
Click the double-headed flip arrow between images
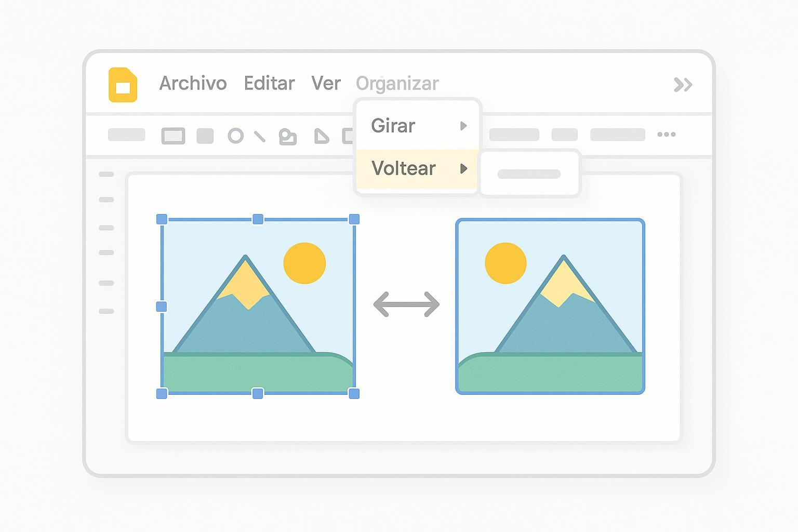pos(406,304)
